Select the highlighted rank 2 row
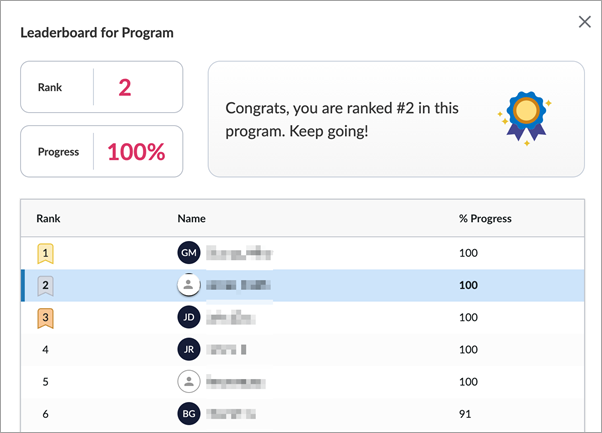 pos(350,286)
